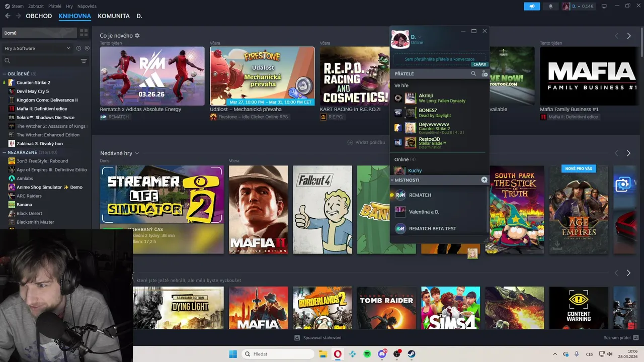Viewport: 644px width, 362px height.
Task: Open Windows File Explorer from taskbar
Action: pos(323,354)
